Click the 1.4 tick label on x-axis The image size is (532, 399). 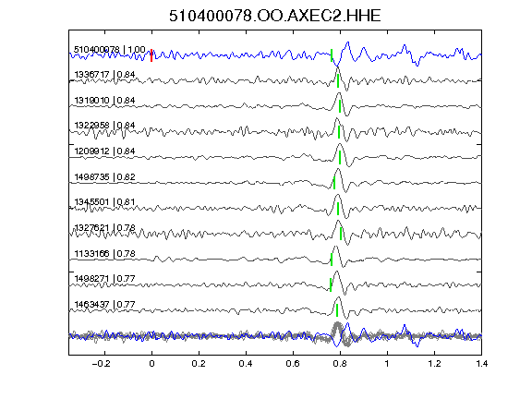click(481, 364)
